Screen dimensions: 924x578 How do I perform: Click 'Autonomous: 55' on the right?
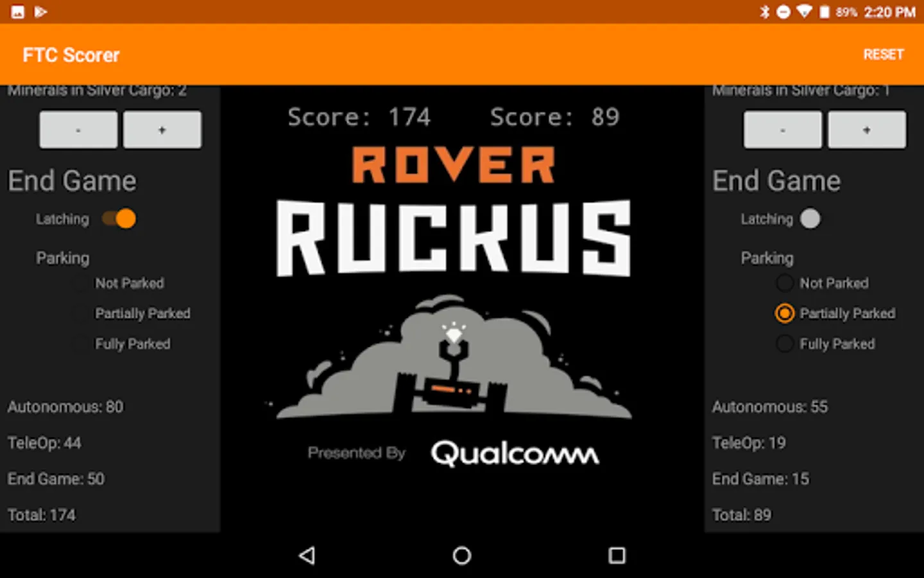tap(770, 407)
